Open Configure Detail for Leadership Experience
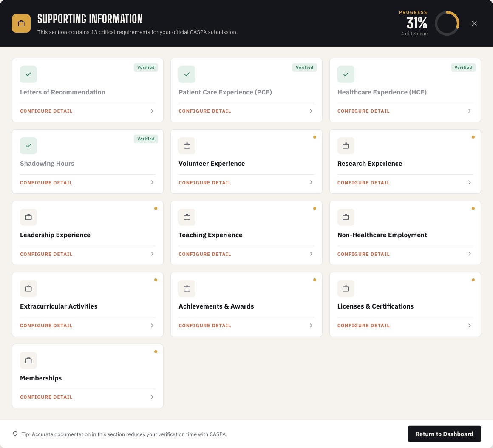 pos(46,254)
